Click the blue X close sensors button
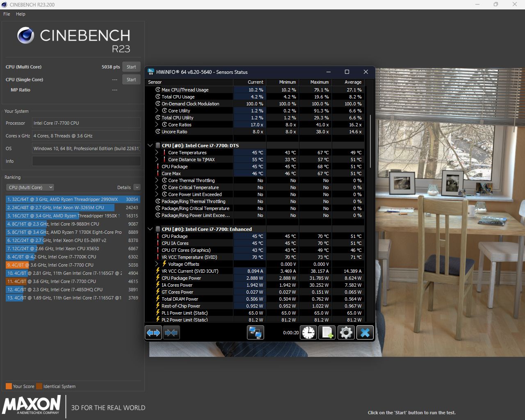Image resolution: width=525 pixels, height=420 pixels. tap(365, 333)
